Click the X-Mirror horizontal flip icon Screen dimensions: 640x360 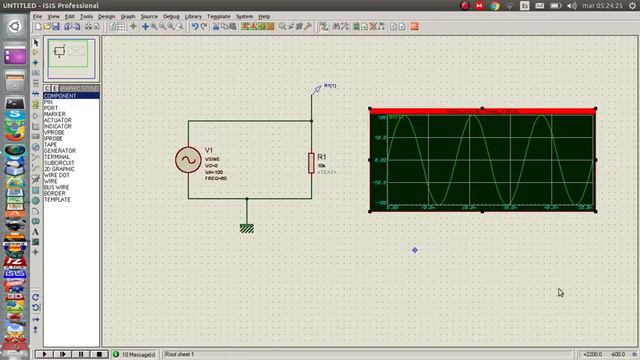click(x=36, y=319)
